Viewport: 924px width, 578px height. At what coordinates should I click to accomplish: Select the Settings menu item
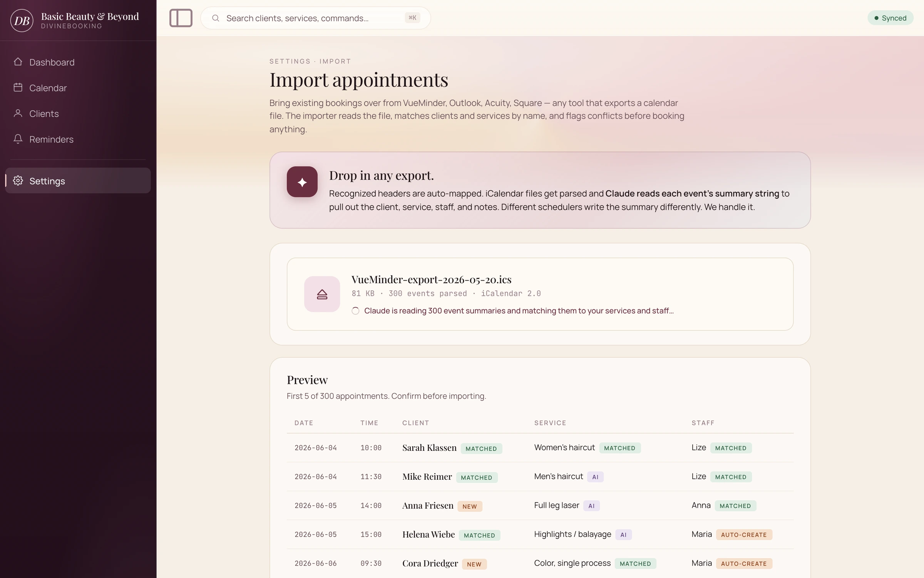click(78, 180)
